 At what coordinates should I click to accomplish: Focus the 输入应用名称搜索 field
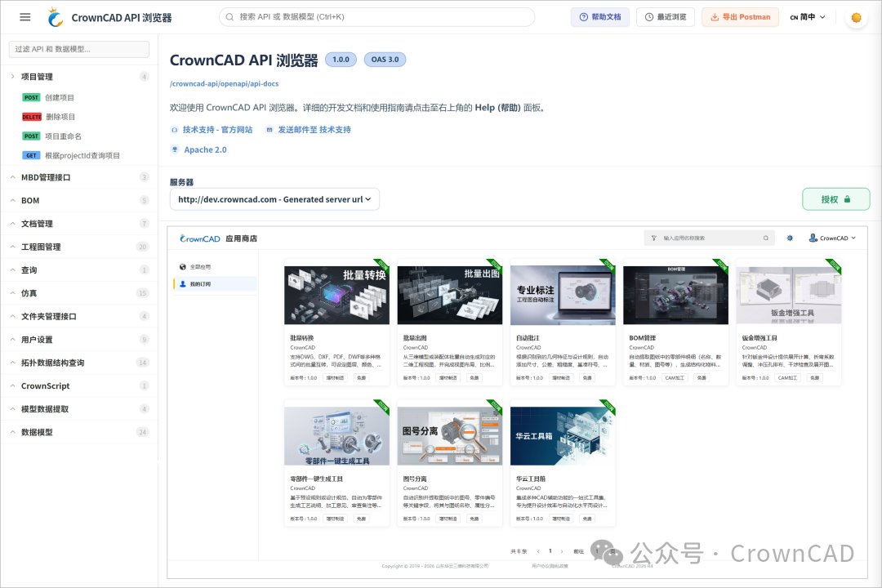tap(710, 238)
